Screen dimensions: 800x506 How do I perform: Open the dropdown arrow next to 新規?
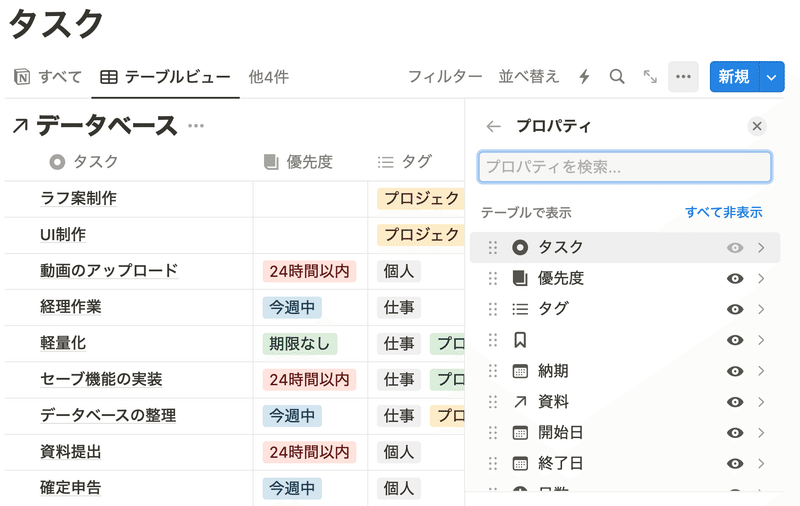tap(771, 77)
